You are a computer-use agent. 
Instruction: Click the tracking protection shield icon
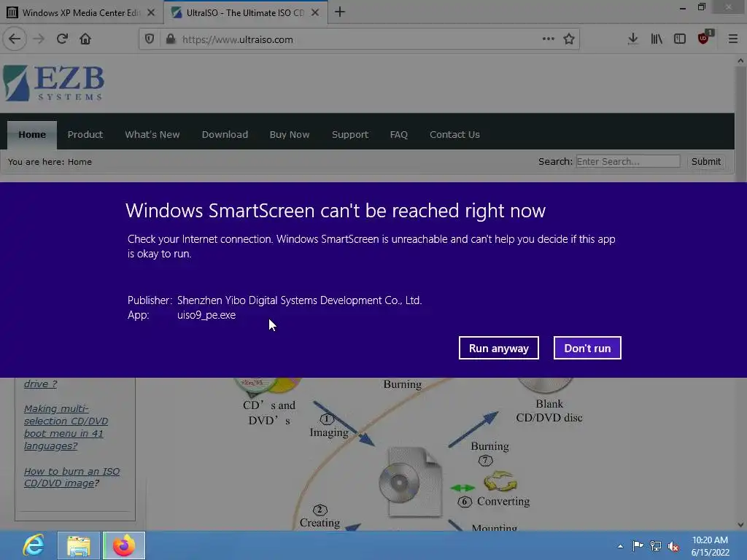(150, 39)
